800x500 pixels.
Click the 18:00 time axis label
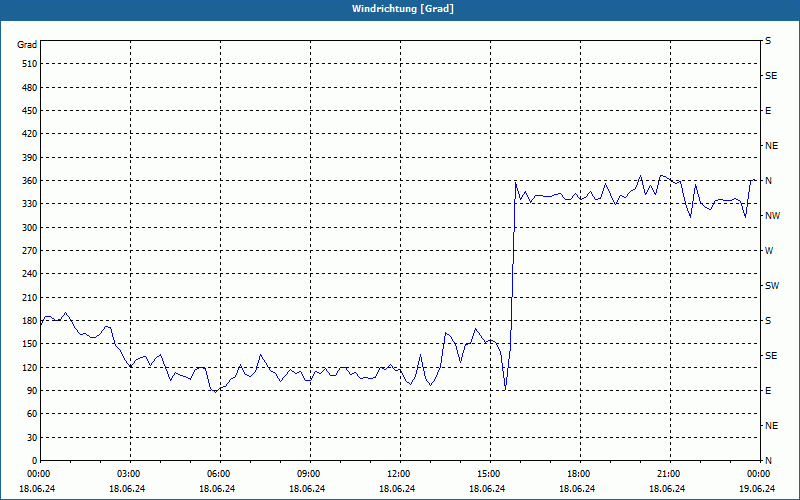pyautogui.click(x=580, y=474)
